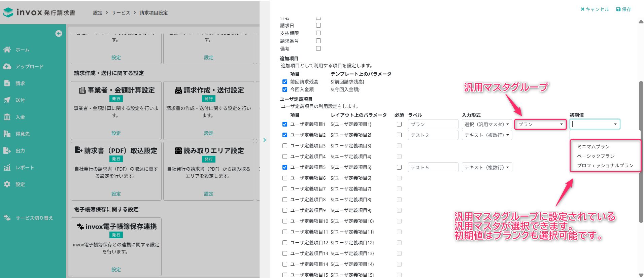Open the 選択（汎用マスタ） input type dropdown
Image resolution: width=644 pixels, height=278 pixels.
tap(486, 125)
